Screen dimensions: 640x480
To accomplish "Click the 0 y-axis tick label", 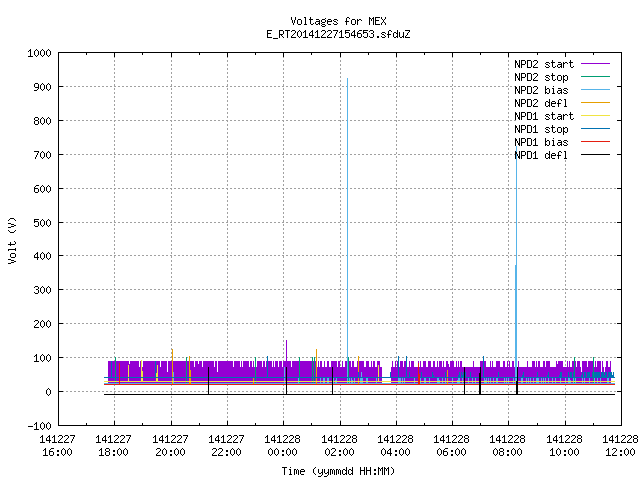I will (48, 392).
